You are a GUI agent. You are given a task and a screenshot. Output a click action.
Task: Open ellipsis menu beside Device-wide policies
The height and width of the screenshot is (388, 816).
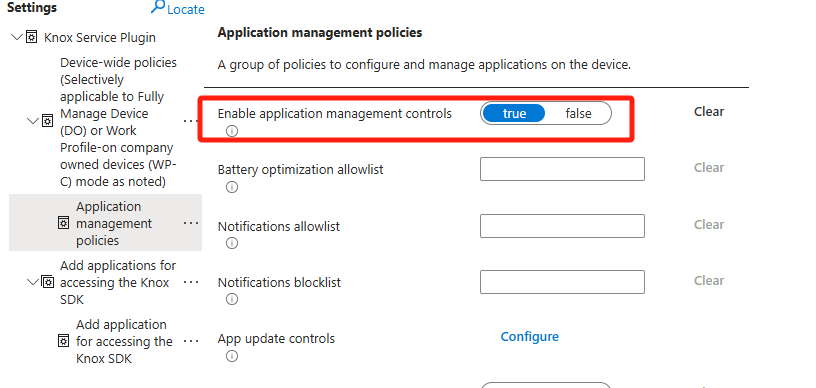pyautogui.click(x=191, y=121)
